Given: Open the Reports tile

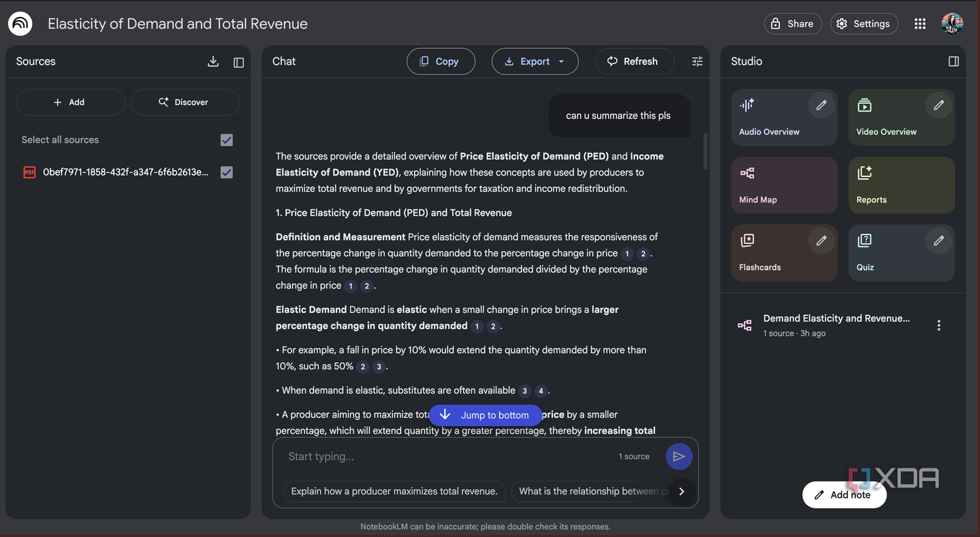Looking at the screenshot, I should pos(902,185).
